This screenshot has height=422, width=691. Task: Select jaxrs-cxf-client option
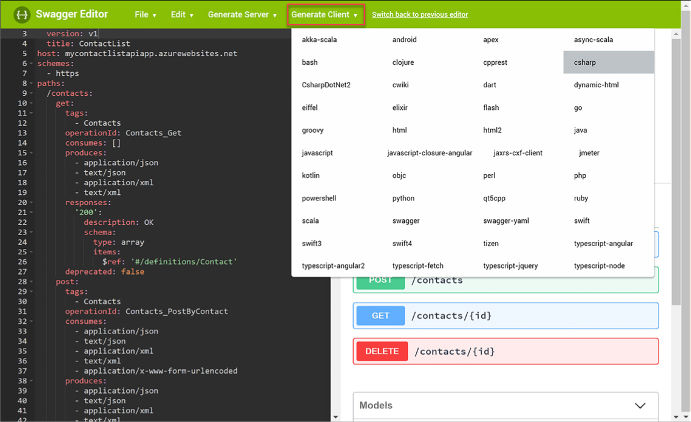click(517, 153)
